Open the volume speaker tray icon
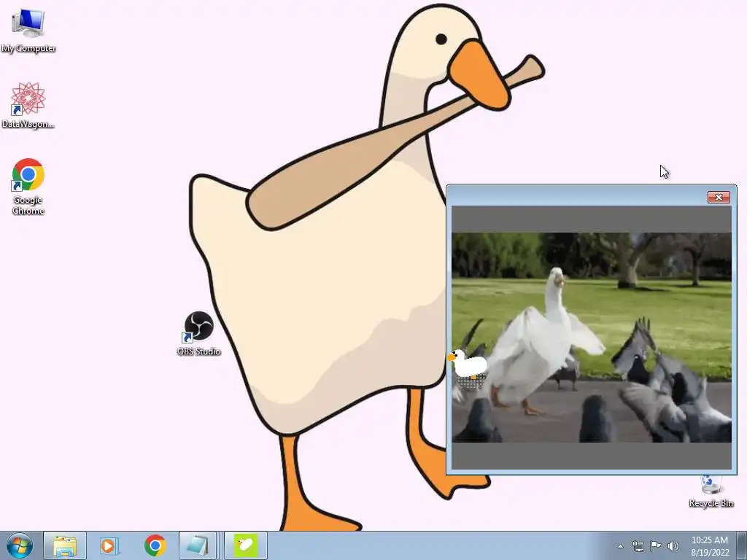Screen dimensions: 747x560 click(673, 546)
